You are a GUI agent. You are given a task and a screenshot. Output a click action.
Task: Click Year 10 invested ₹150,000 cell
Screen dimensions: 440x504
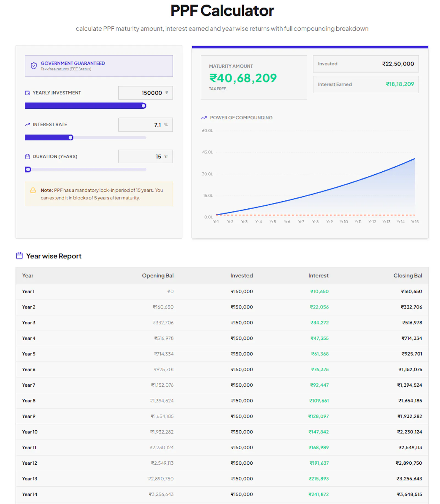[x=242, y=432]
